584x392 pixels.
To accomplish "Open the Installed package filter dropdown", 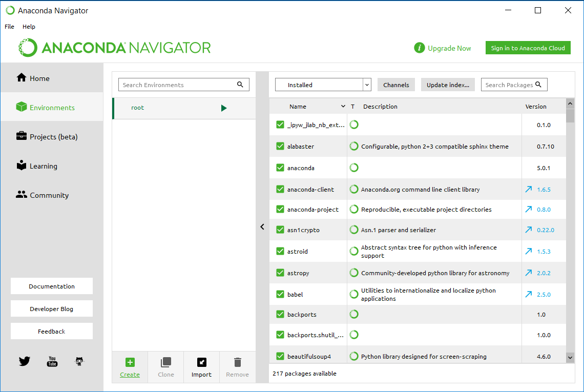I will pyautogui.click(x=323, y=85).
